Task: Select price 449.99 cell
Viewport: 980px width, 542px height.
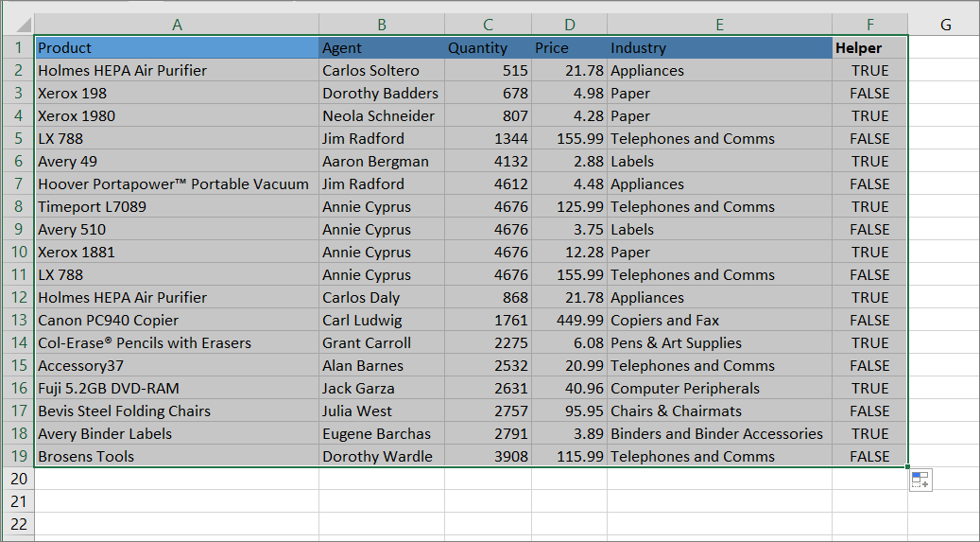Action: click(569, 320)
